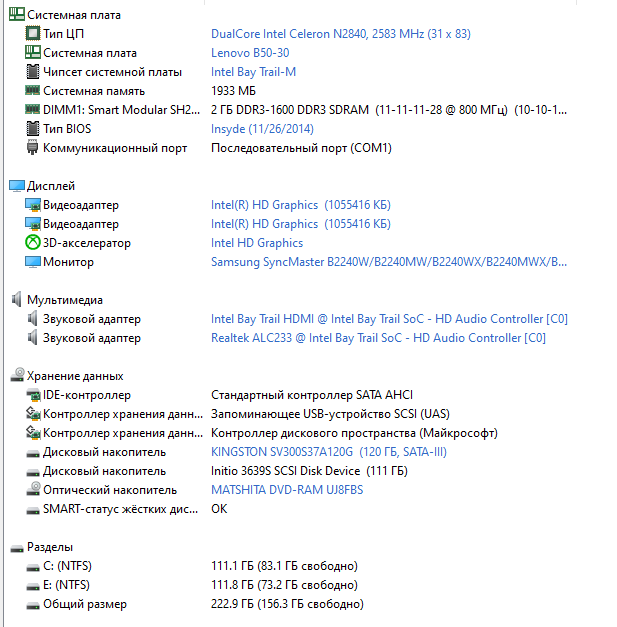Select the Тип BIOS label

pos(67,129)
